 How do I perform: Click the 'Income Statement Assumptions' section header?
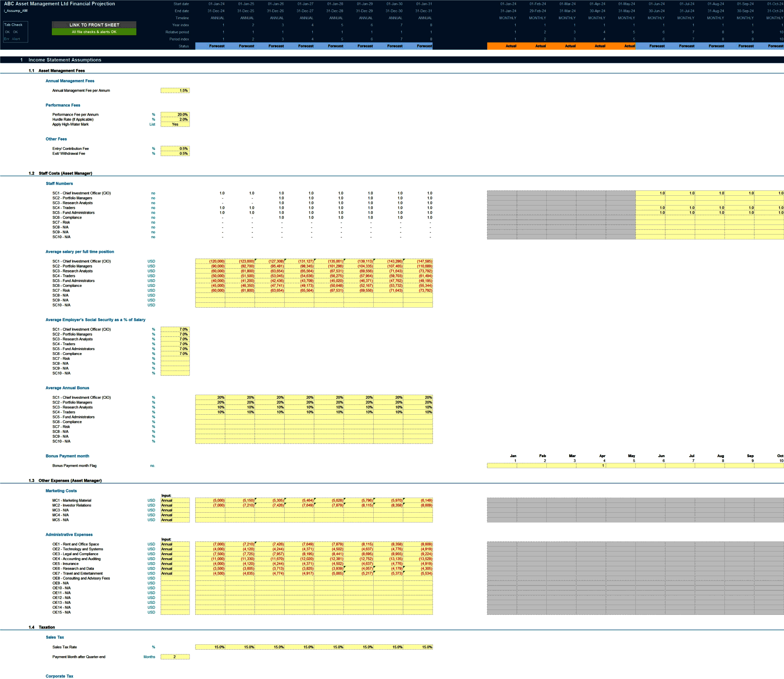pyautogui.click(x=65, y=60)
